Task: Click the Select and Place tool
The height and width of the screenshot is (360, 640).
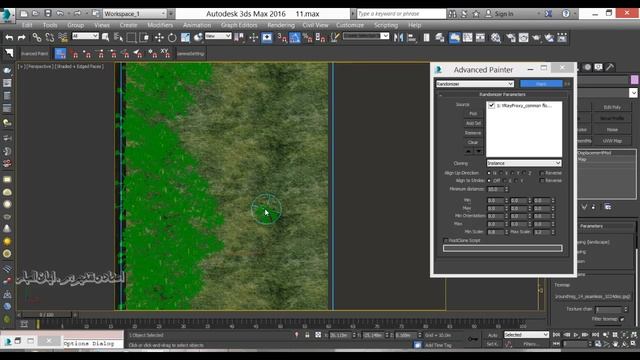Action: (x=198, y=38)
